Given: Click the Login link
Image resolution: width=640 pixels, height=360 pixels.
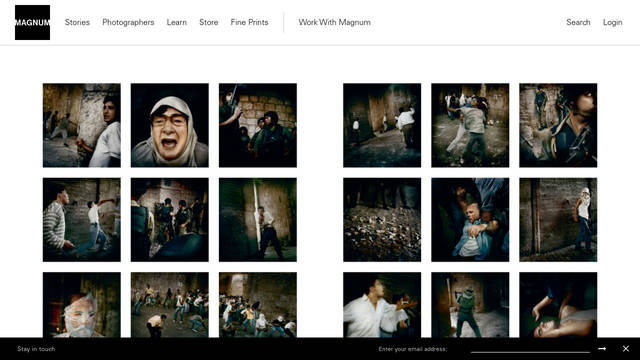Looking at the screenshot, I should 613,22.
